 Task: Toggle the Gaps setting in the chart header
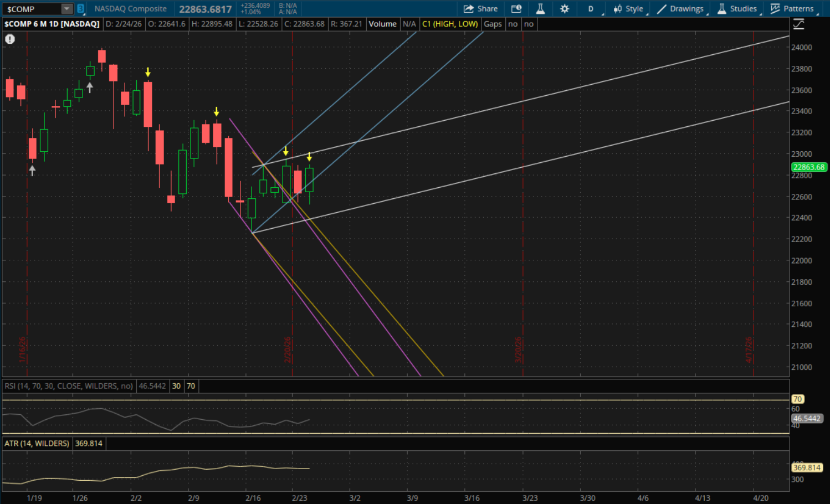coord(493,24)
